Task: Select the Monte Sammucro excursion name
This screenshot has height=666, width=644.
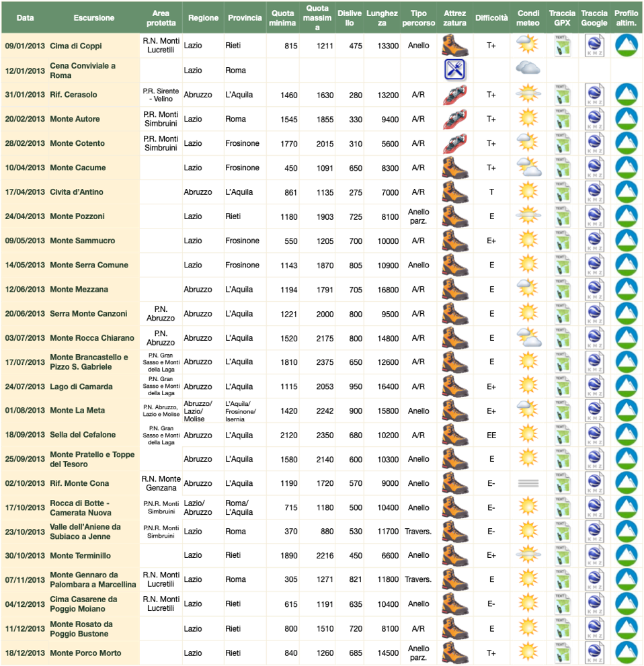Action: (x=83, y=241)
